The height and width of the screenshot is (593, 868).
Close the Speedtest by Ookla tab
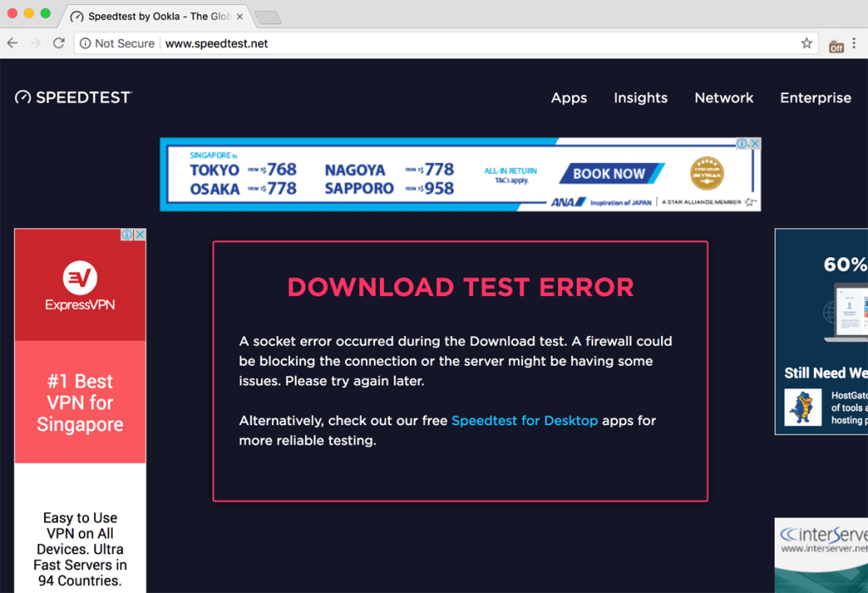tap(240, 17)
